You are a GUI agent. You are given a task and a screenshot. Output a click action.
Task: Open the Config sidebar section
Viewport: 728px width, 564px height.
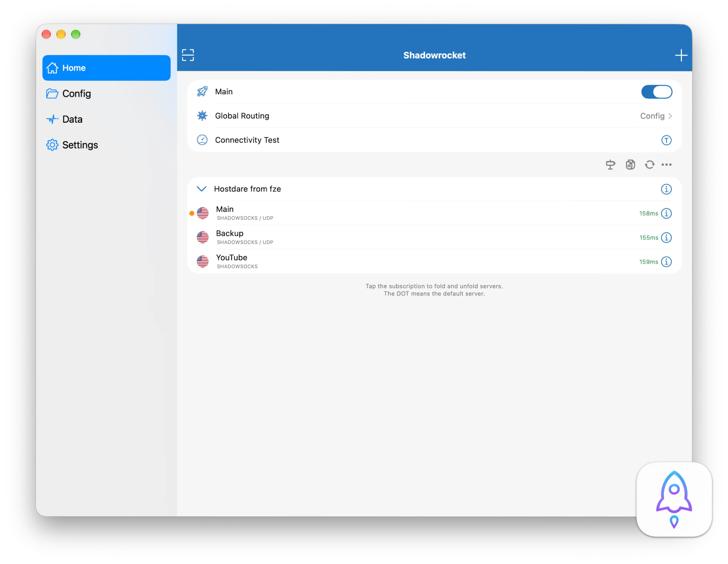tap(106, 93)
